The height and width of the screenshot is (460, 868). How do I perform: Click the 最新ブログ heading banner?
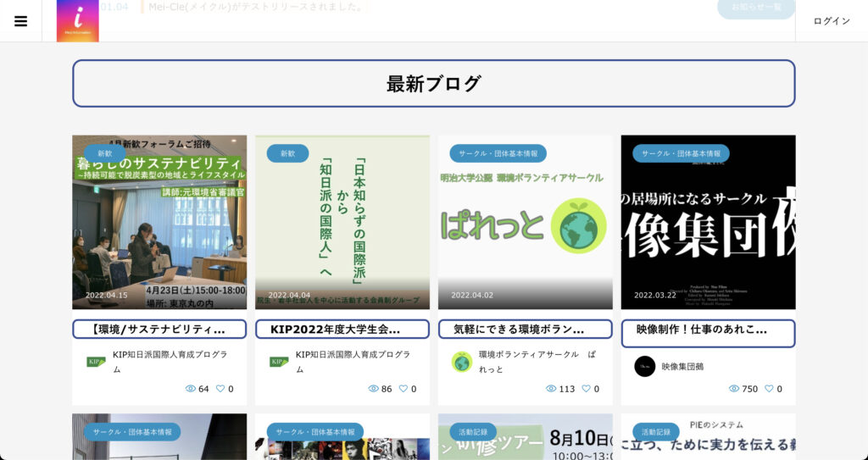[434, 84]
